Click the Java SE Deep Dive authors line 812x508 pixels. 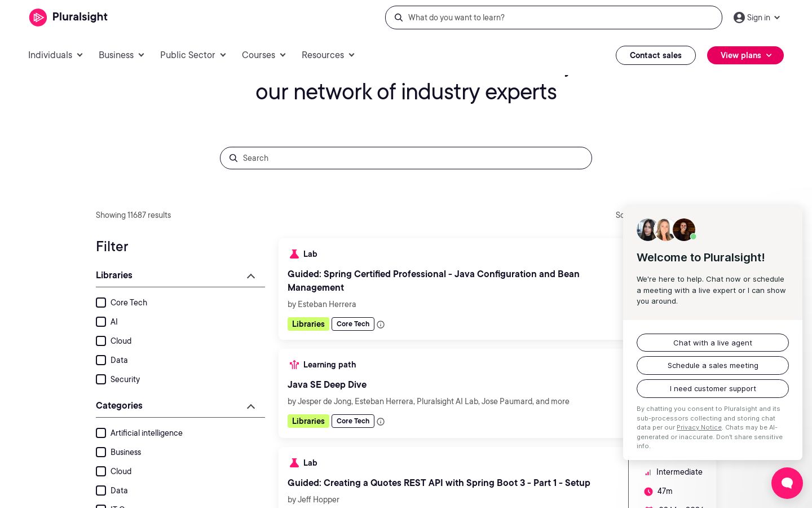tap(429, 401)
